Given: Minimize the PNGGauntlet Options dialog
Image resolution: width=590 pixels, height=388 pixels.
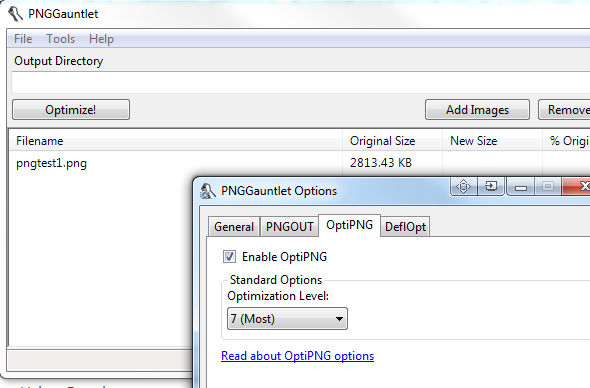Looking at the screenshot, I should pos(521,186).
